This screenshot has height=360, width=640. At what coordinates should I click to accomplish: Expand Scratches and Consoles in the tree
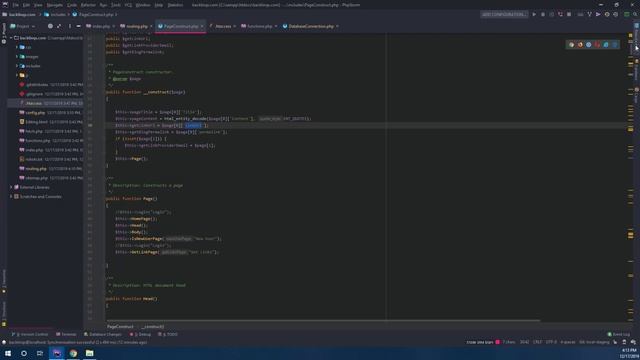point(11,197)
